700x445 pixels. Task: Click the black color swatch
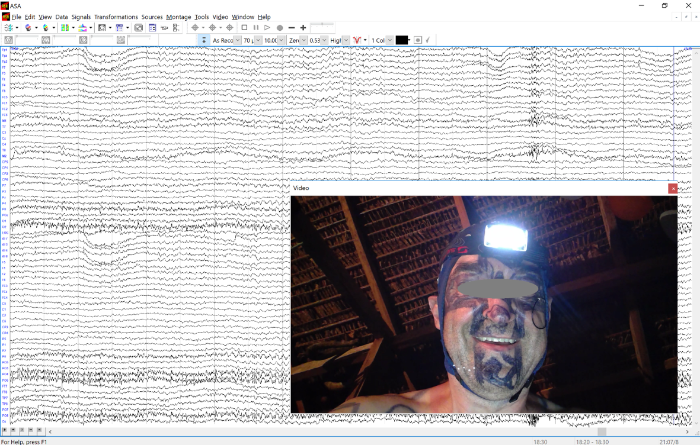click(x=402, y=40)
